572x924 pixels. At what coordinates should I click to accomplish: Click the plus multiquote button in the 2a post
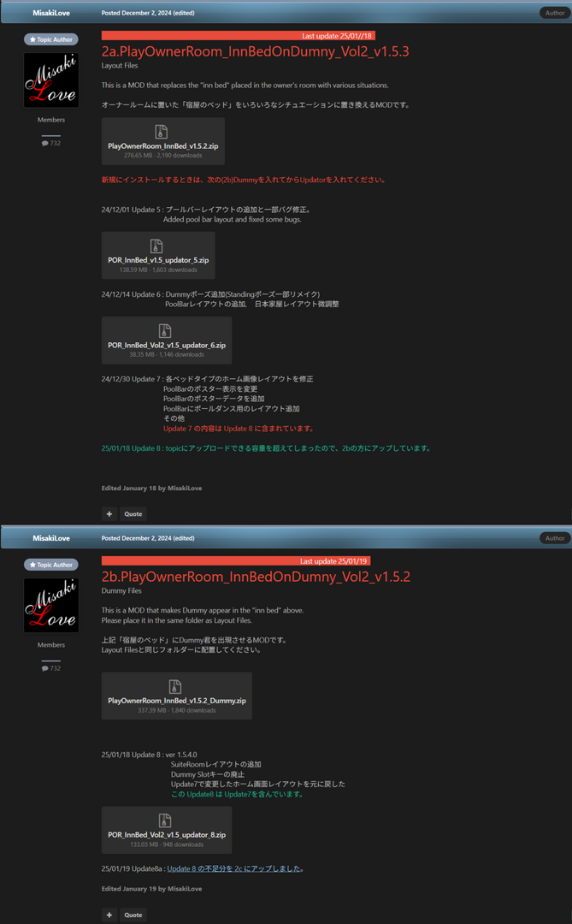pyautogui.click(x=109, y=514)
